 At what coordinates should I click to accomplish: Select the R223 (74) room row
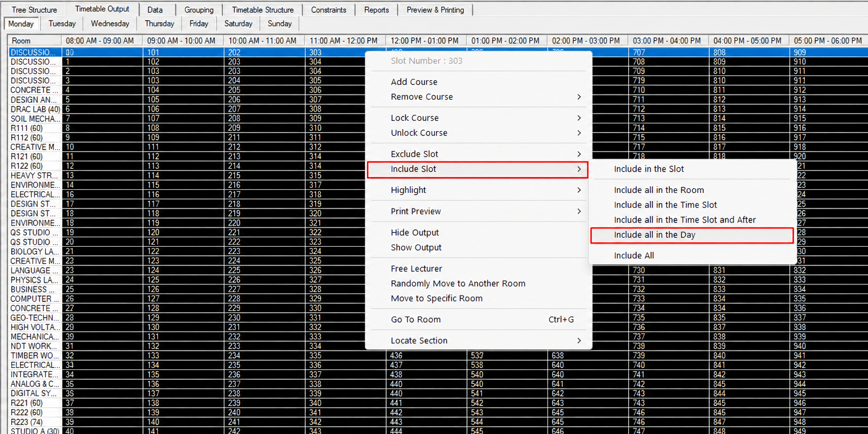pos(35,422)
